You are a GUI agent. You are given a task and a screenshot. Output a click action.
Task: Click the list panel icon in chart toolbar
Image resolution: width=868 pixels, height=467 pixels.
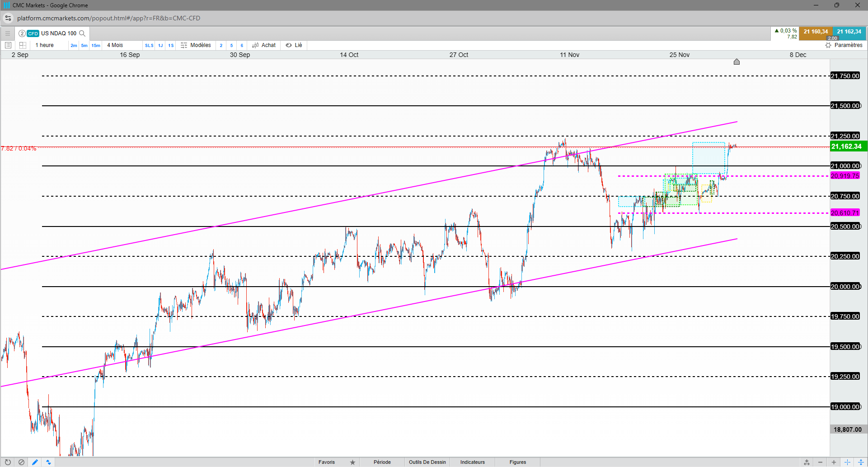click(8, 45)
